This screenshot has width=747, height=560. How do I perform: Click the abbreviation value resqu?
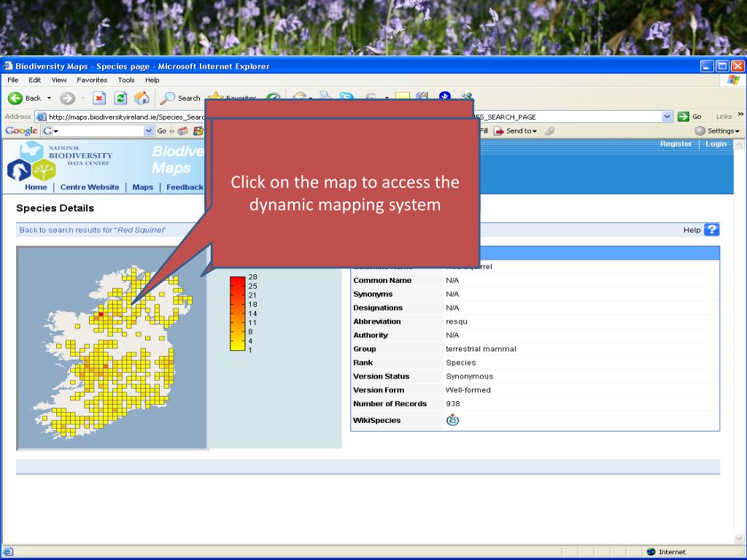tap(457, 322)
